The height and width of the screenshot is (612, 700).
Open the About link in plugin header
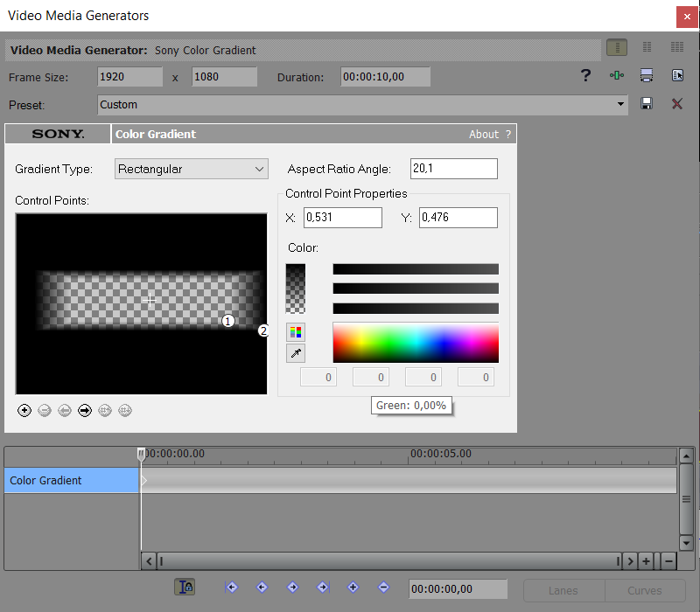[484, 134]
